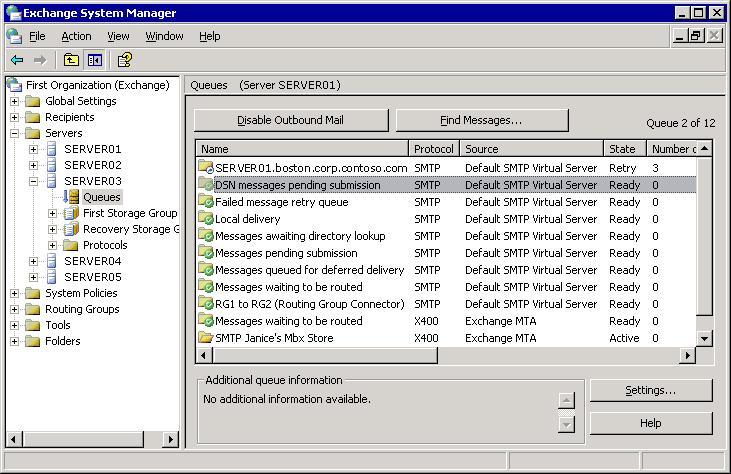Expand the Recipients node
This screenshot has height=474, width=731.
point(14,117)
